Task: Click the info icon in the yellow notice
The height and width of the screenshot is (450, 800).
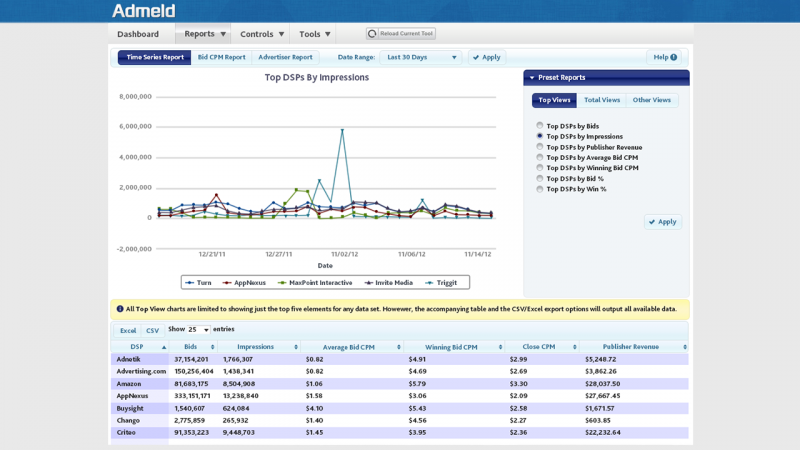Action: point(120,309)
